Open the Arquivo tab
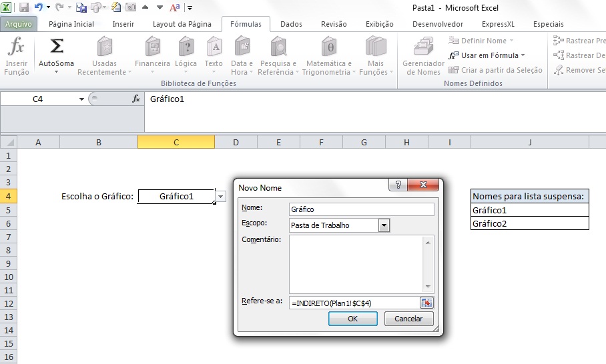Screen dimensions: 606x364 [x=19, y=24]
